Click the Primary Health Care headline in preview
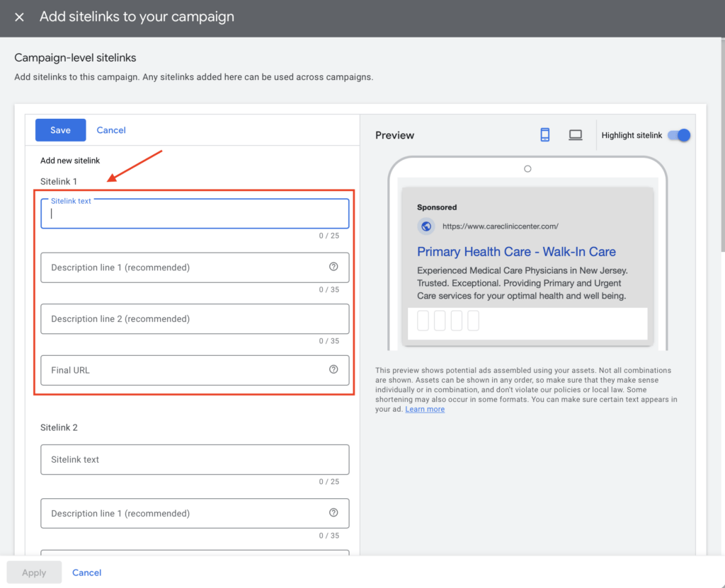Screen dimensions: 725x588 click(516, 252)
